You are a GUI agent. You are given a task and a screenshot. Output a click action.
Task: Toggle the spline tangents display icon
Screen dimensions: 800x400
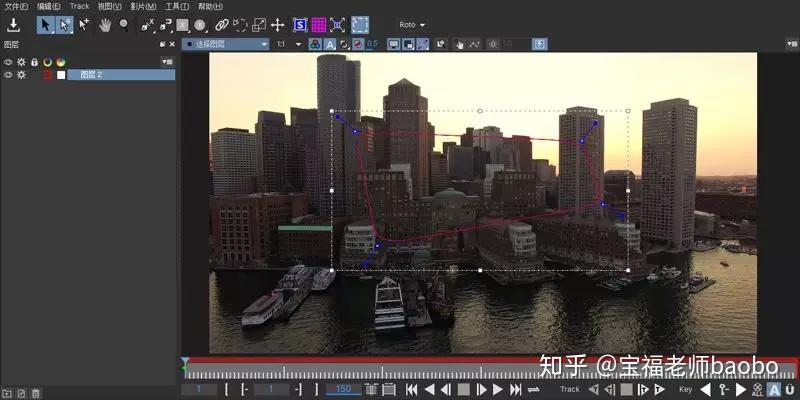(x=422, y=44)
